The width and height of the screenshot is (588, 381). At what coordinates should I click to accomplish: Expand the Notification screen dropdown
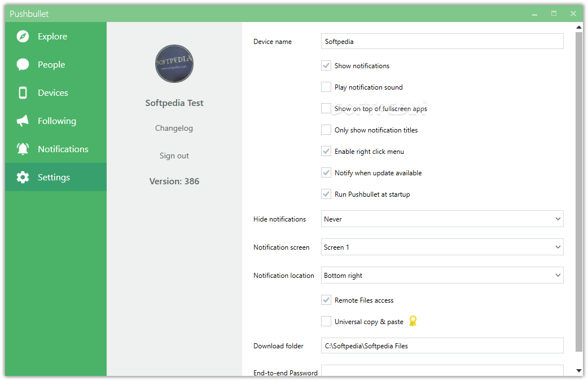pos(442,247)
